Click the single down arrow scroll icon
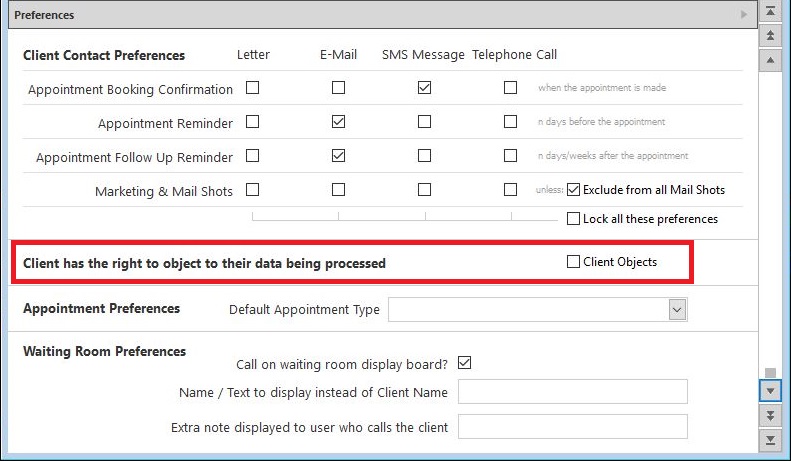Viewport: 791px width, 461px height. click(770, 391)
